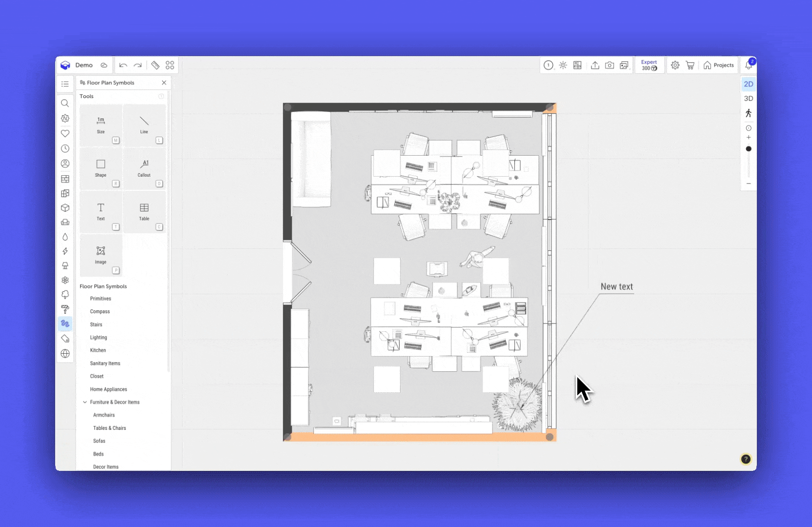Select the Image tool
Screen dimensions: 812x527
(101, 256)
